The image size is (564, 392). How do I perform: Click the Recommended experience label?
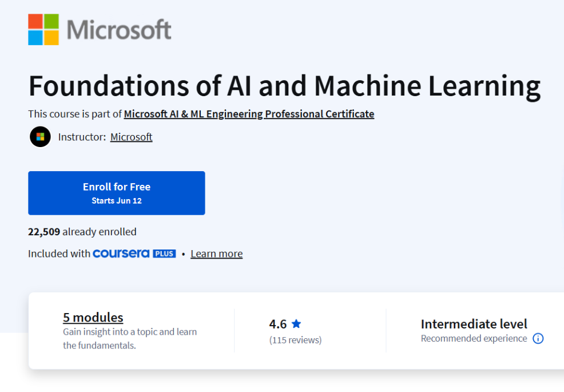point(474,339)
